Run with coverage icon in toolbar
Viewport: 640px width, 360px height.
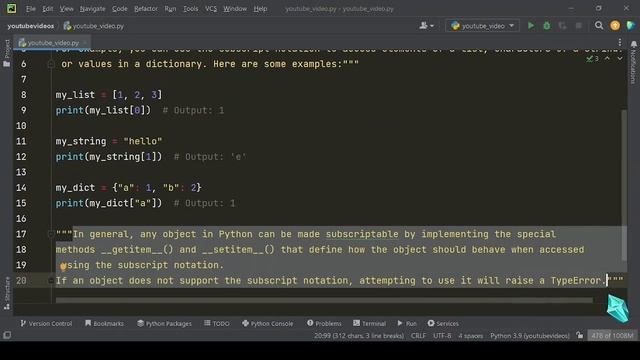(x=562, y=26)
